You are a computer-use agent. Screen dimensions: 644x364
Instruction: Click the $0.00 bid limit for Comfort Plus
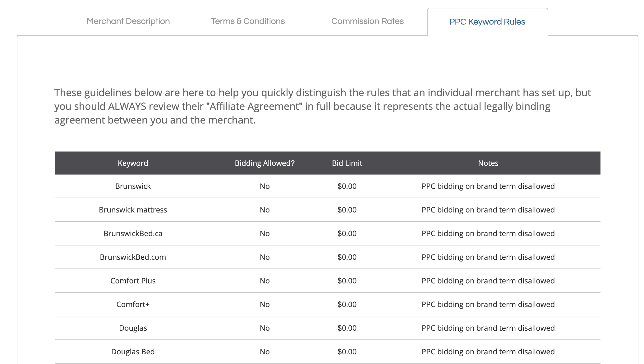click(347, 281)
